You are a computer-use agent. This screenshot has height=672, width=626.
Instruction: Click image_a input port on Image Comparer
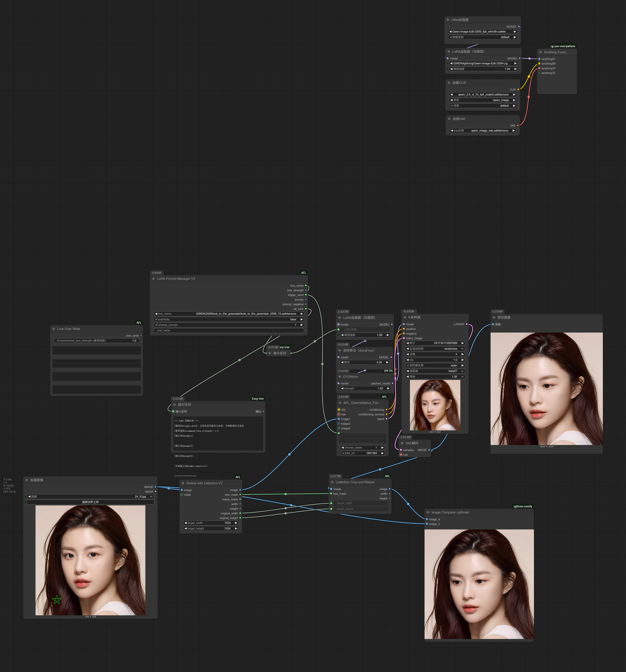tap(427, 519)
